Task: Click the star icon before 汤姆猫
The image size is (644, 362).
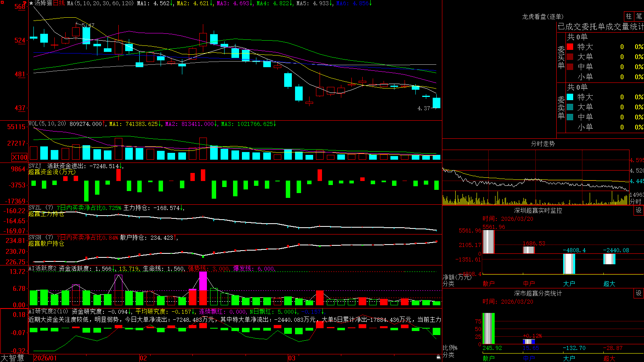Action: tap(31, 3)
